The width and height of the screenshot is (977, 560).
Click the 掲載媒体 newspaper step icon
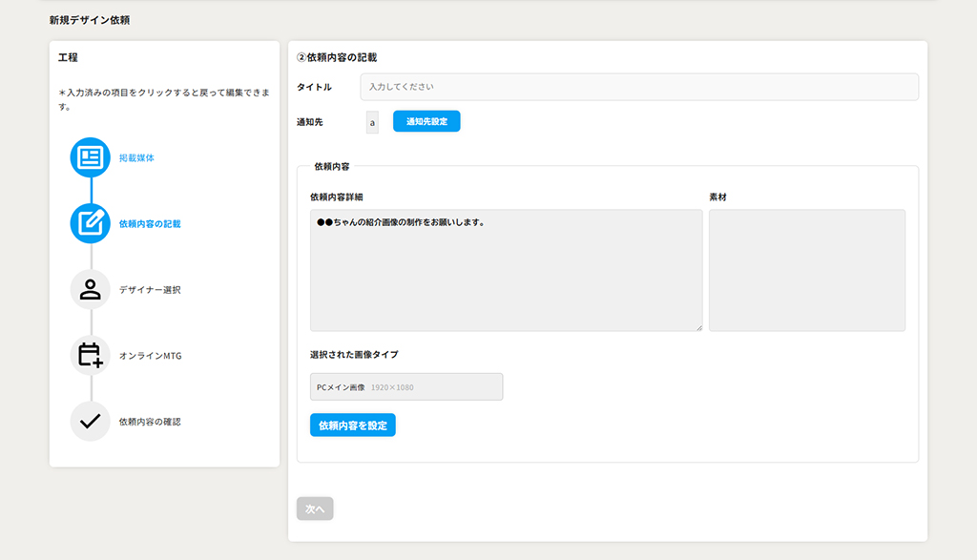tap(91, 157)
